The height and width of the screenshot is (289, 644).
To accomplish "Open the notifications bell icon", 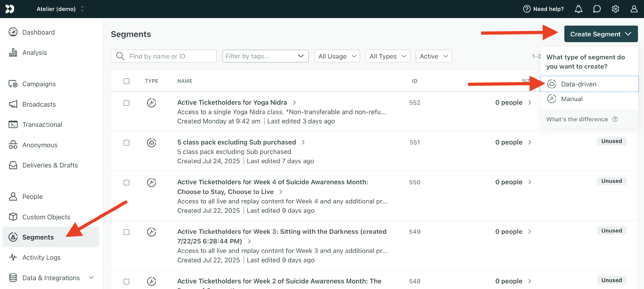I will coord(578,9).
